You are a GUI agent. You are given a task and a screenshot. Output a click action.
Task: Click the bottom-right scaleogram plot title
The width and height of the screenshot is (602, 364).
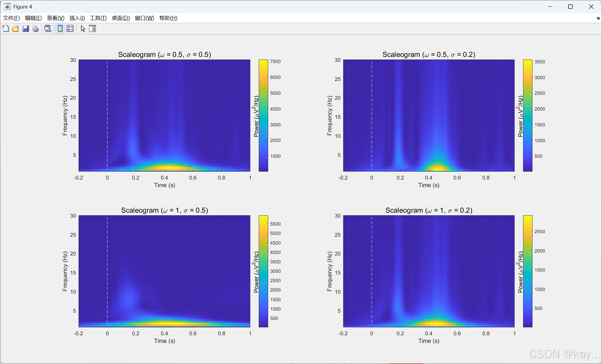[x=429, y=210]
